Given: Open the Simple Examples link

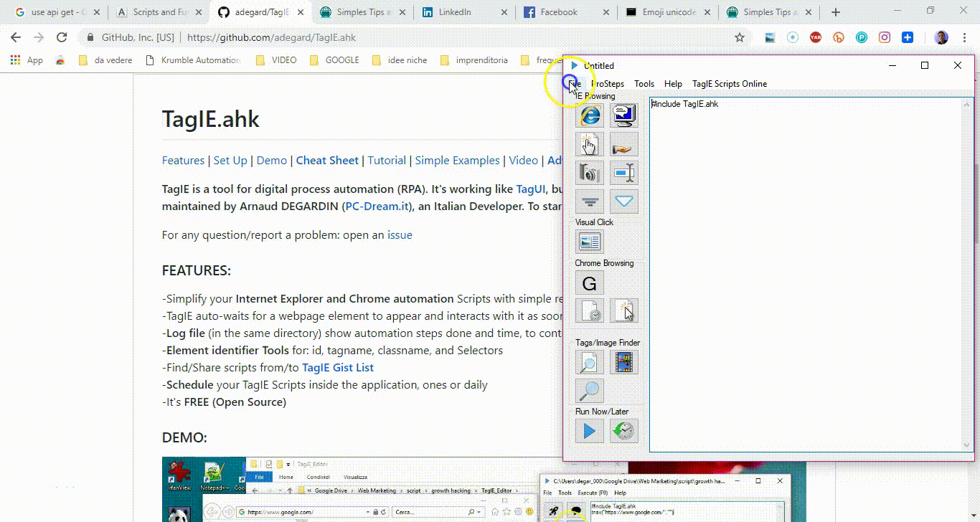Looking at the screenshot, I should [457, 161].
